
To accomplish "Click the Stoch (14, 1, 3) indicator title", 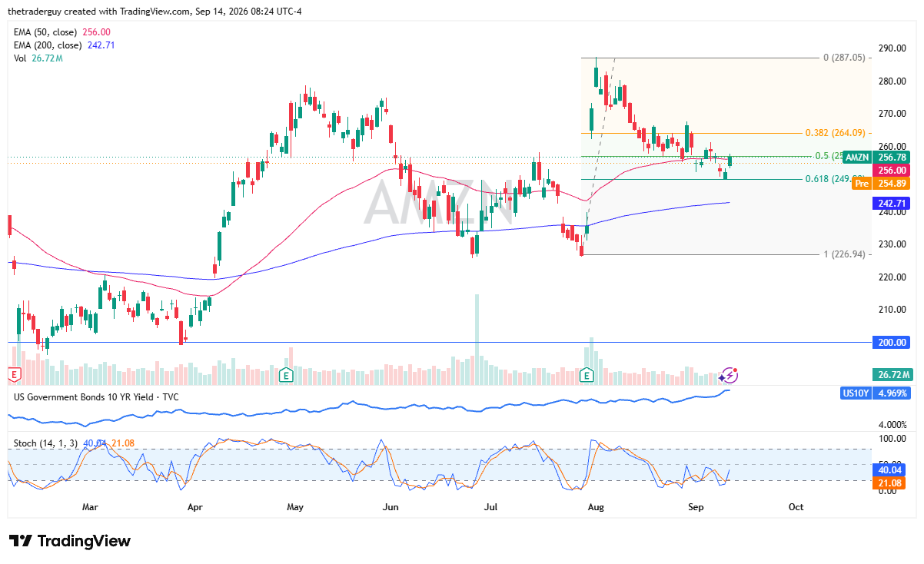I will 45,443.
